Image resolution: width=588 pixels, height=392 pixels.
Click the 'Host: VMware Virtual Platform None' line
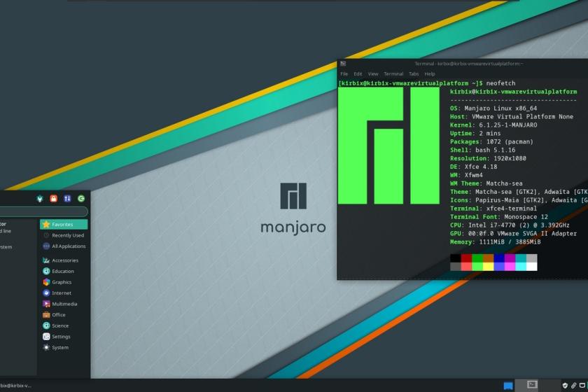(512, 117)
